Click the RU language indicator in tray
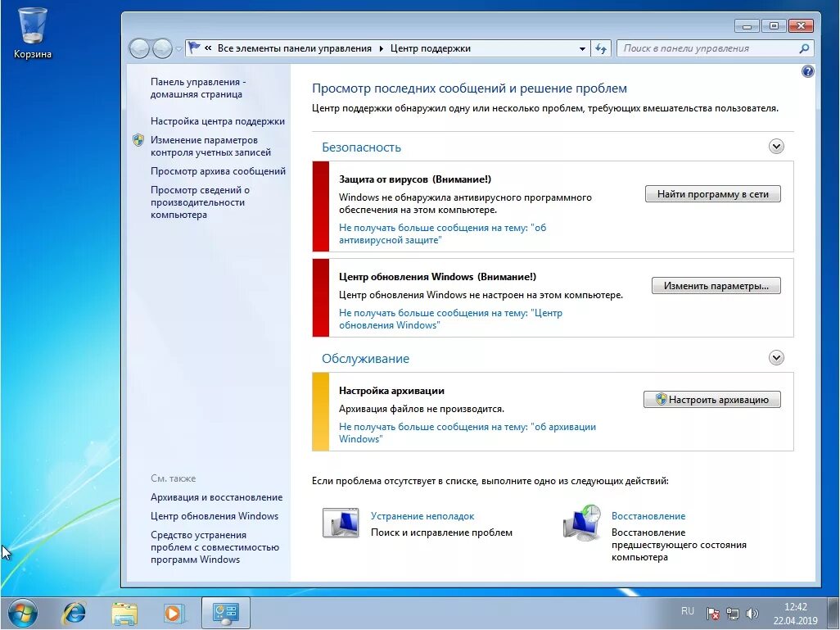 (x=688, y=611)
